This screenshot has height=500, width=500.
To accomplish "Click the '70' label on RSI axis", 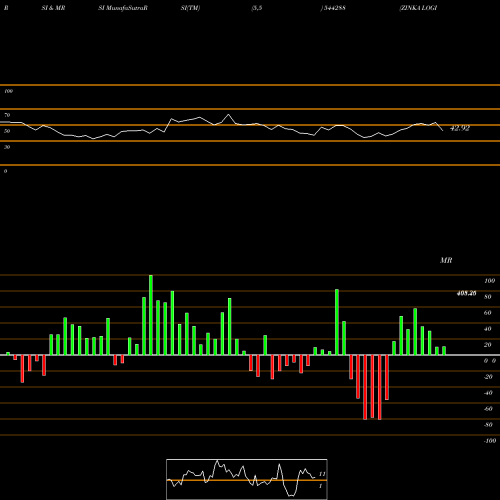I will (7, 115).
